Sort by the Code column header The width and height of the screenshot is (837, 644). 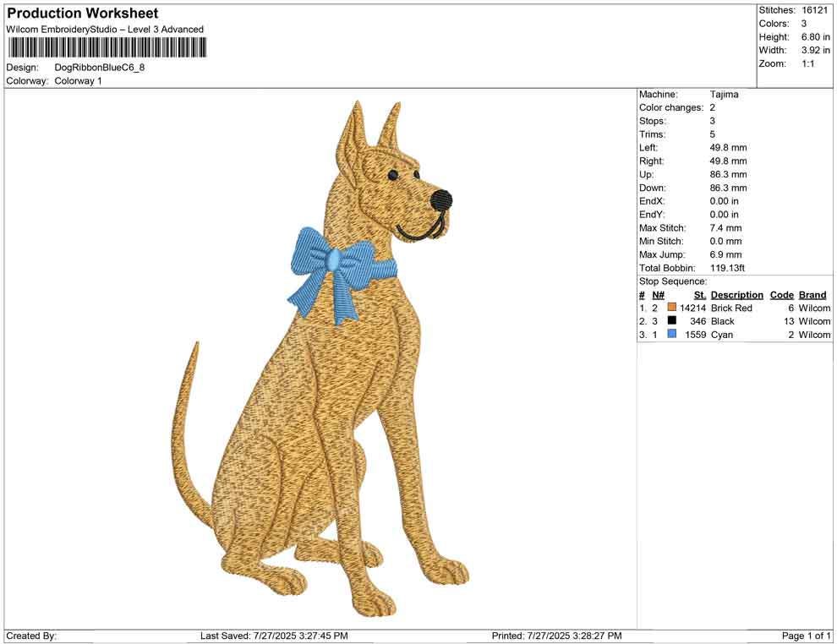[x=781, y=294]
